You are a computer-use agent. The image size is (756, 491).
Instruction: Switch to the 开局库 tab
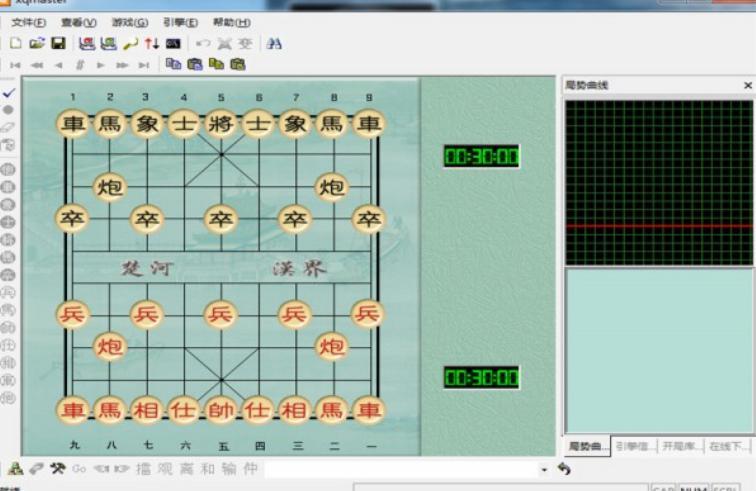click(680, 446)
